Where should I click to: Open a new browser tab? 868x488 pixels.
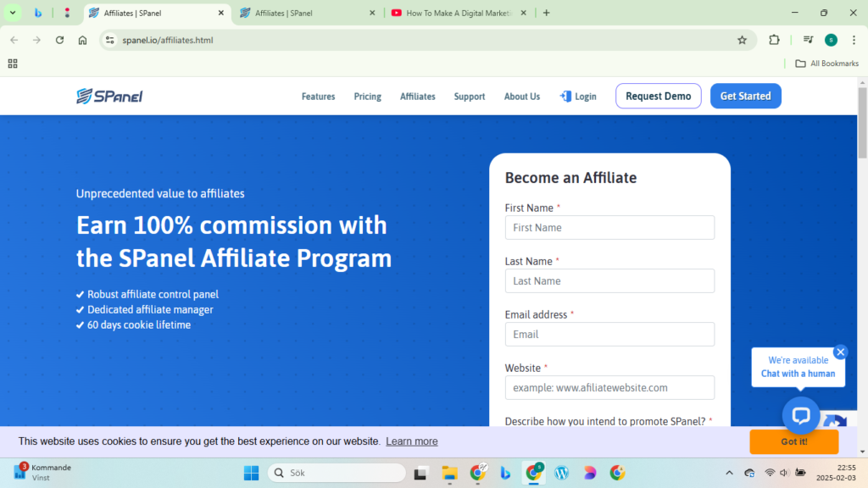point(547,13)
